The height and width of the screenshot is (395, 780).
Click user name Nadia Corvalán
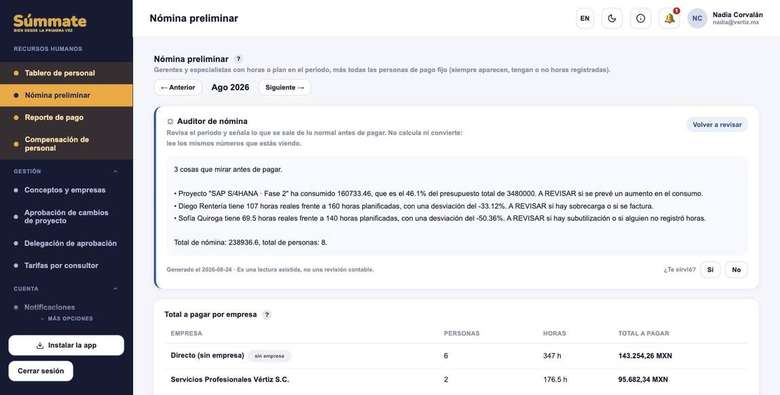point(737,15)
